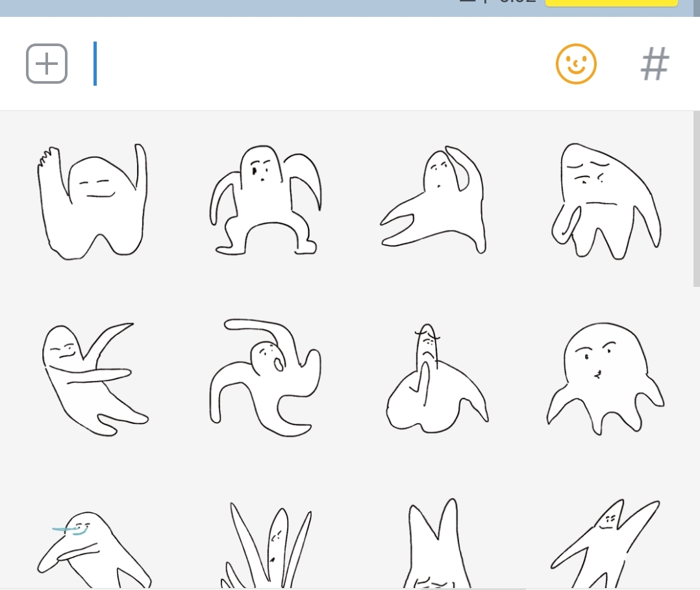Tap the yellow button at top right

[612, 3]
